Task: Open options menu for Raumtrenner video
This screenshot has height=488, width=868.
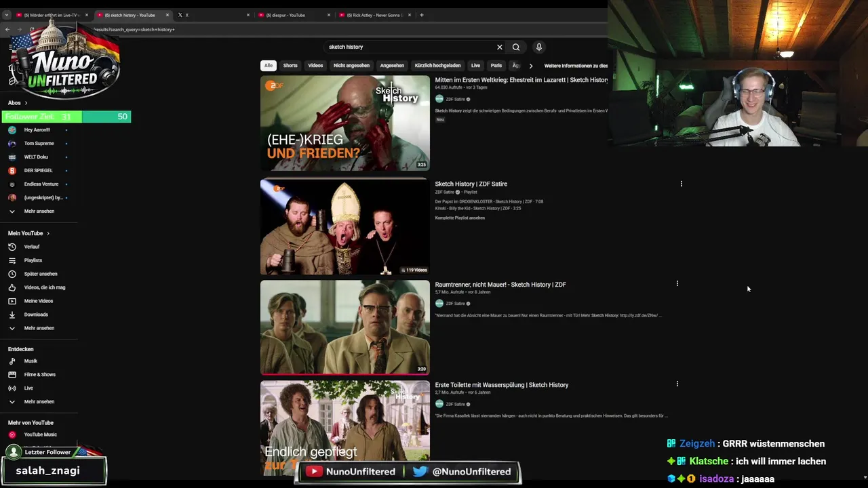Action: click(677, 284)
